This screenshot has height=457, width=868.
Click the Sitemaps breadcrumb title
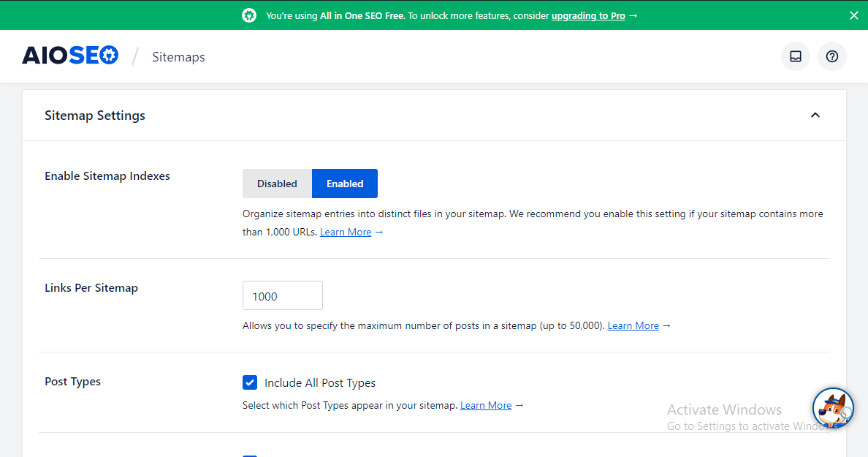pos(178,57)
